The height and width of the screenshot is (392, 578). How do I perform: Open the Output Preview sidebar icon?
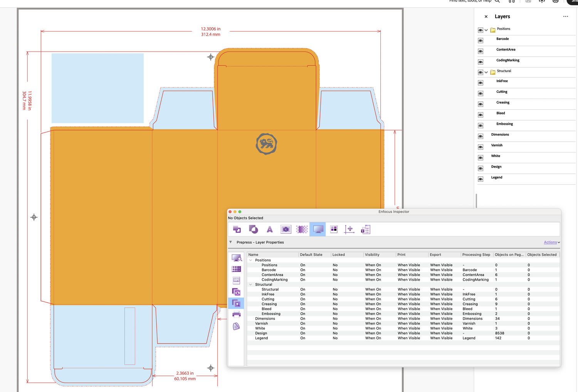point(236,258)
